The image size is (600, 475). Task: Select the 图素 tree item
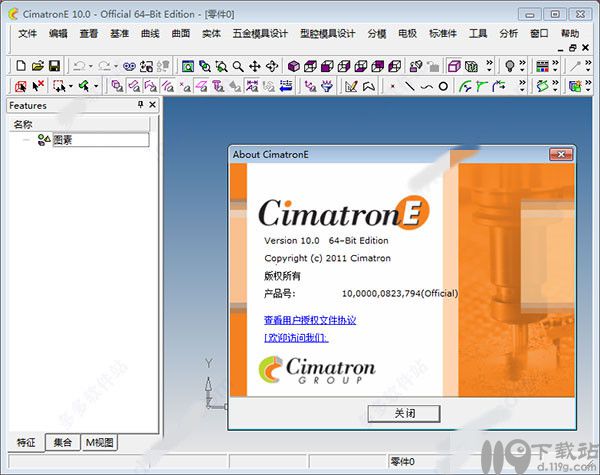(x=62, y=140)
